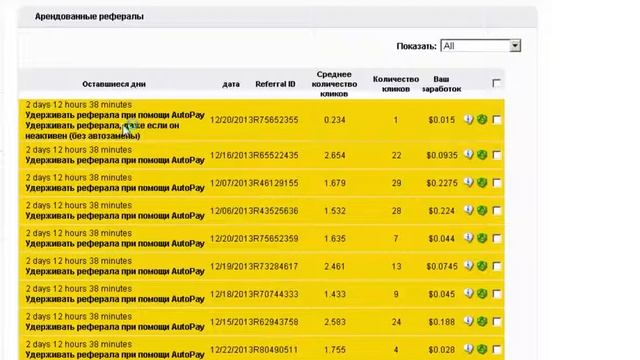Recycle referral R65522435 with green icon
This screenshot has height=360, width=640.
482,155
